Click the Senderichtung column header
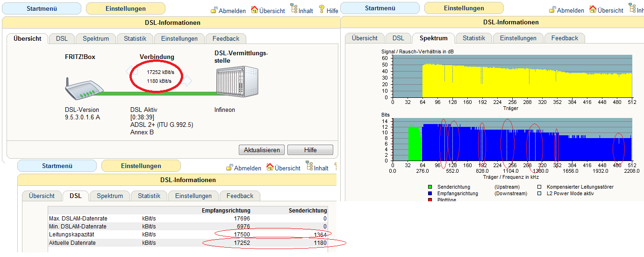Screen dimensions: 644x257 click(x=308, y=211)
